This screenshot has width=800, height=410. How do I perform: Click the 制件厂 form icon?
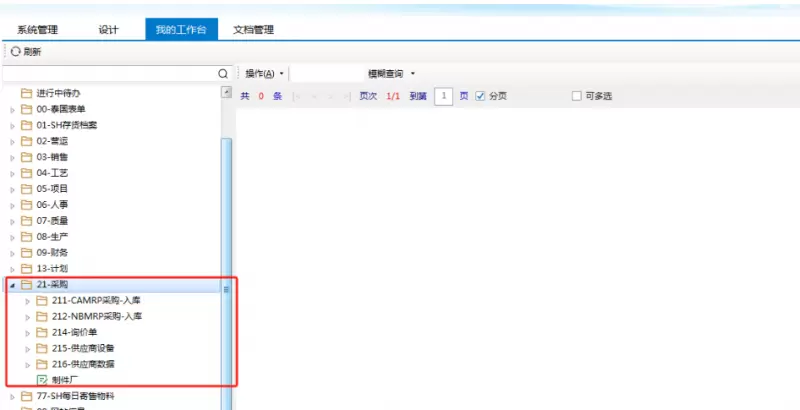pos(42,380)
